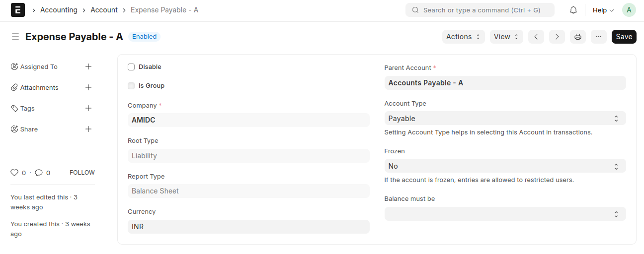Image resolution: width=644 pixels, height=254 pixels.
Task: Open the Account Type dropdown
Action: tap(505, 119)
